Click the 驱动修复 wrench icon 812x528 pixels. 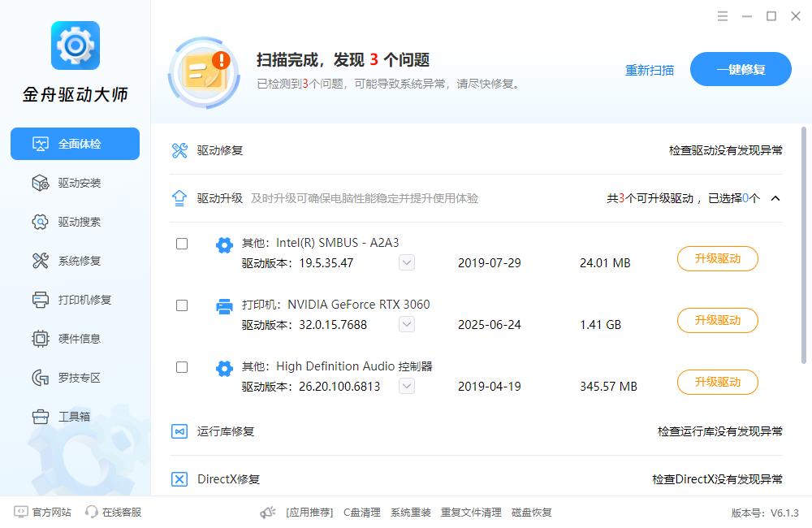point(179,151)
